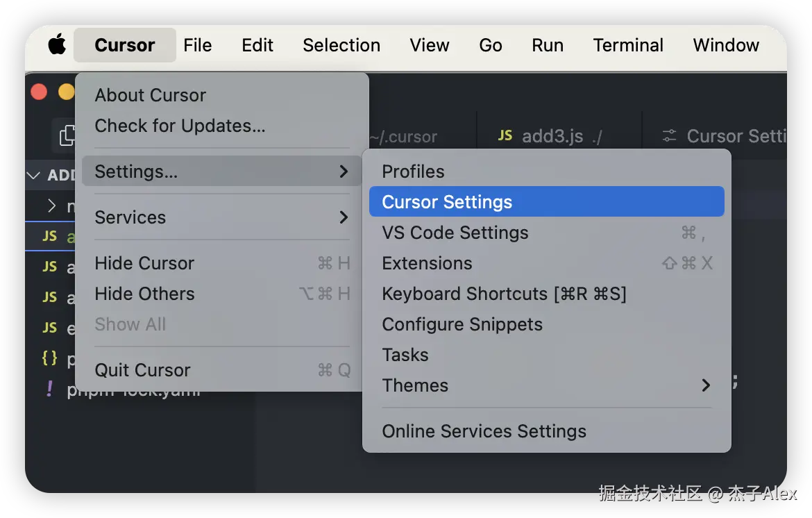
Task: Click the Explorer files icon in sidebar
Action: click(x=67, y=135)
